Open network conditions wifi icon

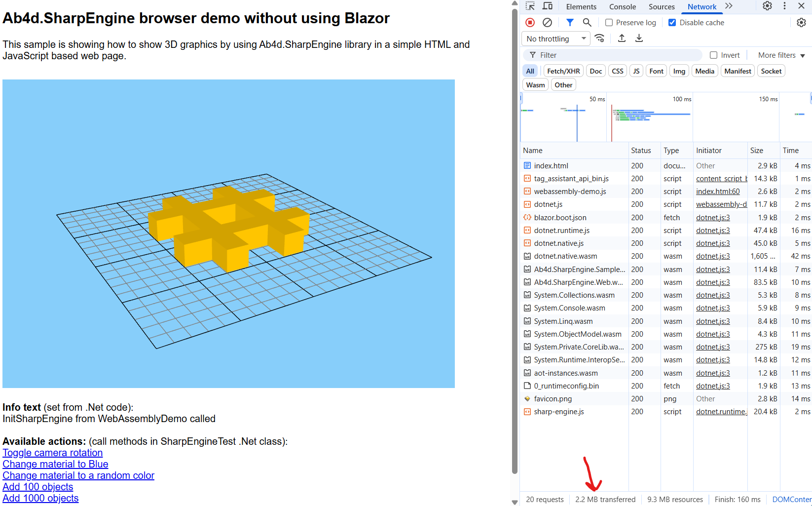click(x=600, y=39)
